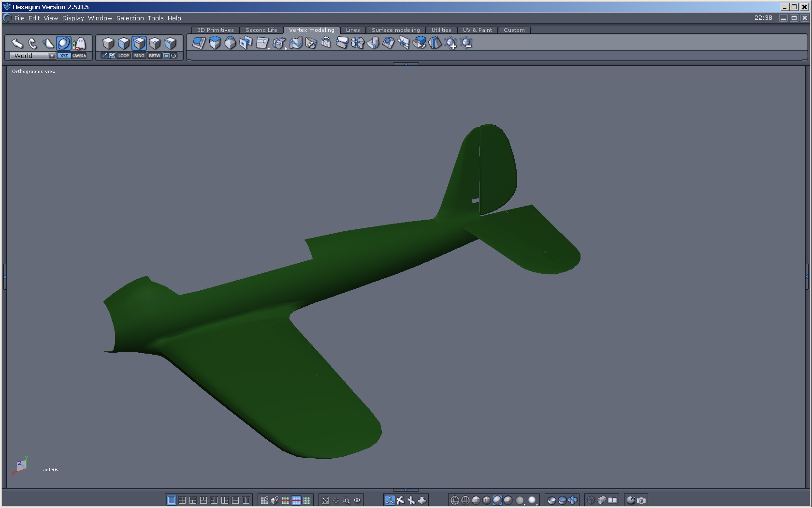Open the World coordinate system dropdown
The width and height of the screenshot is (812, 508).
32,56
